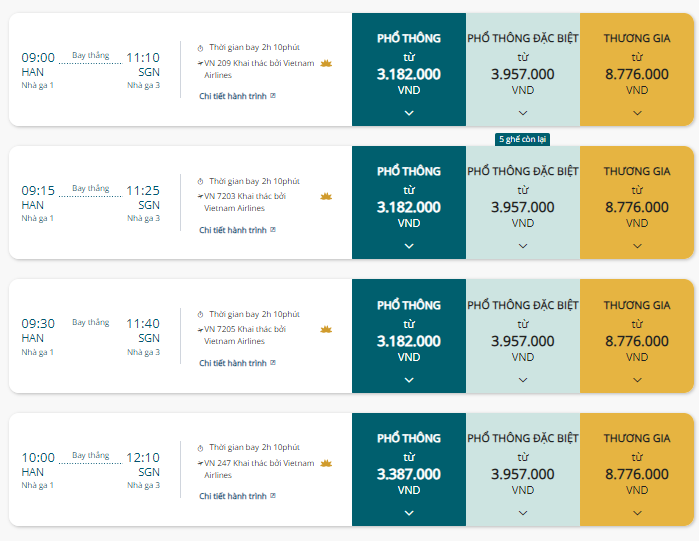Click clock icon beside VN 209 flight duration

pos(201,48)
